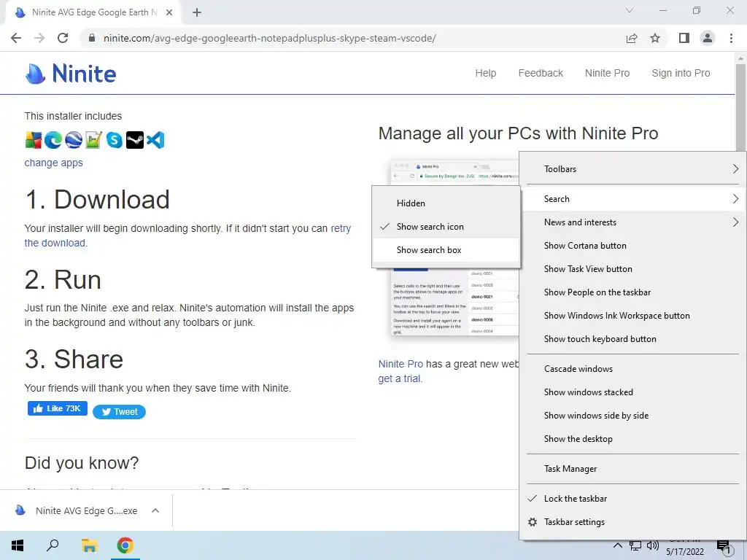
Task: Open the volume tray icon
Action: coord(653,545)
